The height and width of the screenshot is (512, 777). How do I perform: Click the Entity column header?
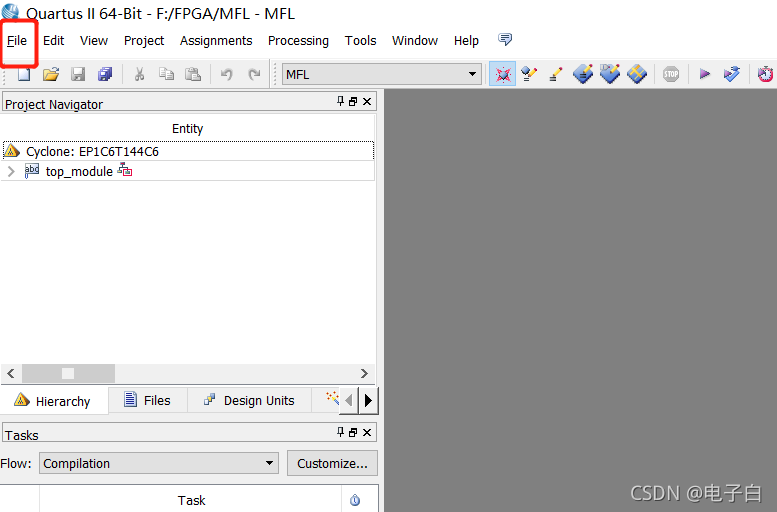point(188,129)
